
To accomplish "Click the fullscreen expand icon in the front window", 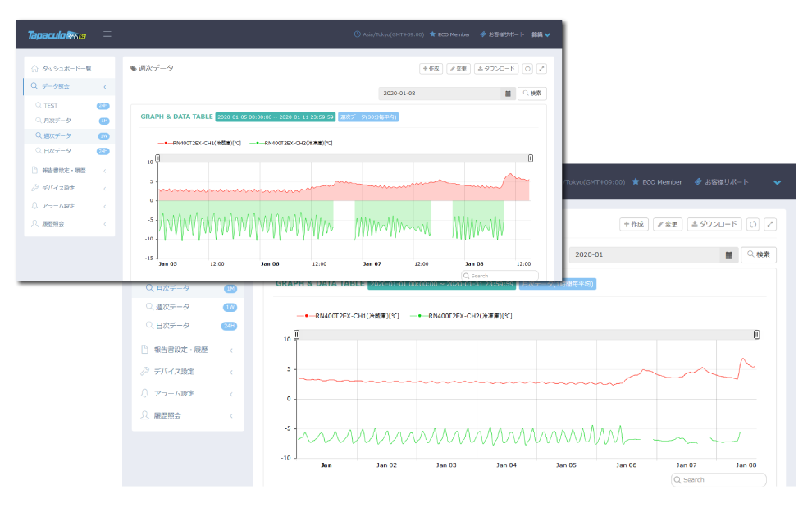I will 541,68.
